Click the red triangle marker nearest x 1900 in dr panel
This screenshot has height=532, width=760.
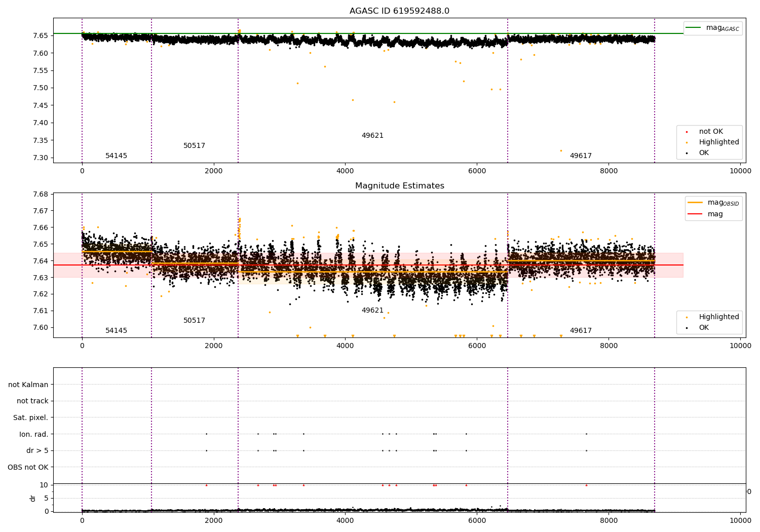pyautogui.click(x=206, y=485)
